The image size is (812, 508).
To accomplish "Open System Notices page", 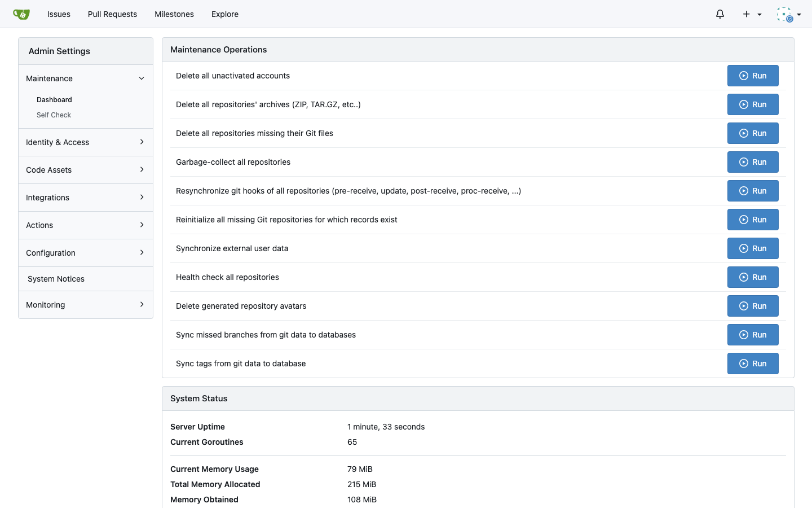I will pyautogui.click(x=86, y=279).
